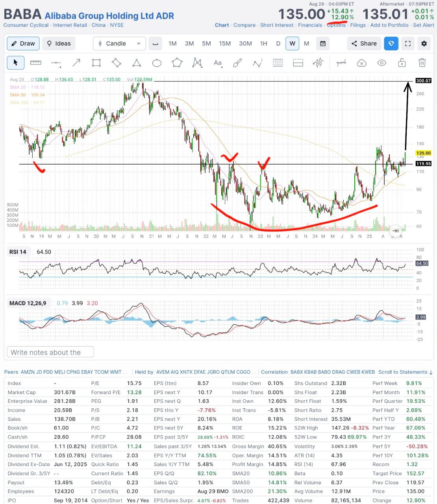Choose the arrow drawing tool
This screenshot has width=437, height=504.
coord(76,63)
